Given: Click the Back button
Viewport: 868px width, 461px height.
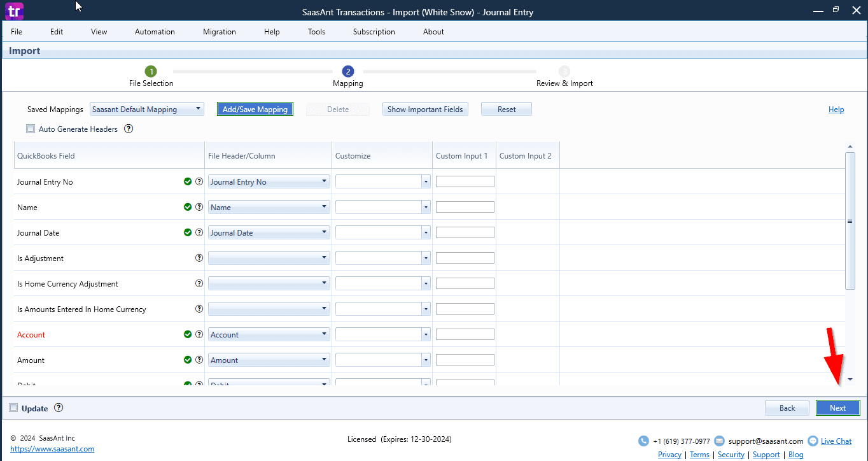Looking at the screenshot, I should (787, 408).
